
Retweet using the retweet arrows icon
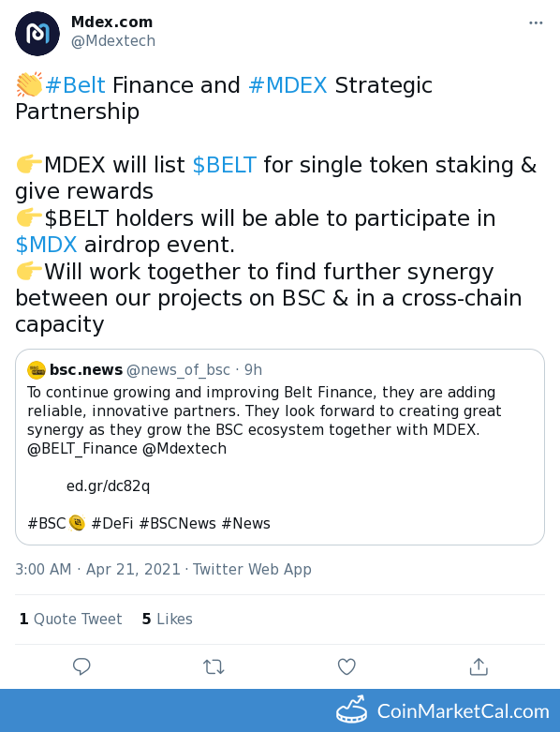point(214,666)
